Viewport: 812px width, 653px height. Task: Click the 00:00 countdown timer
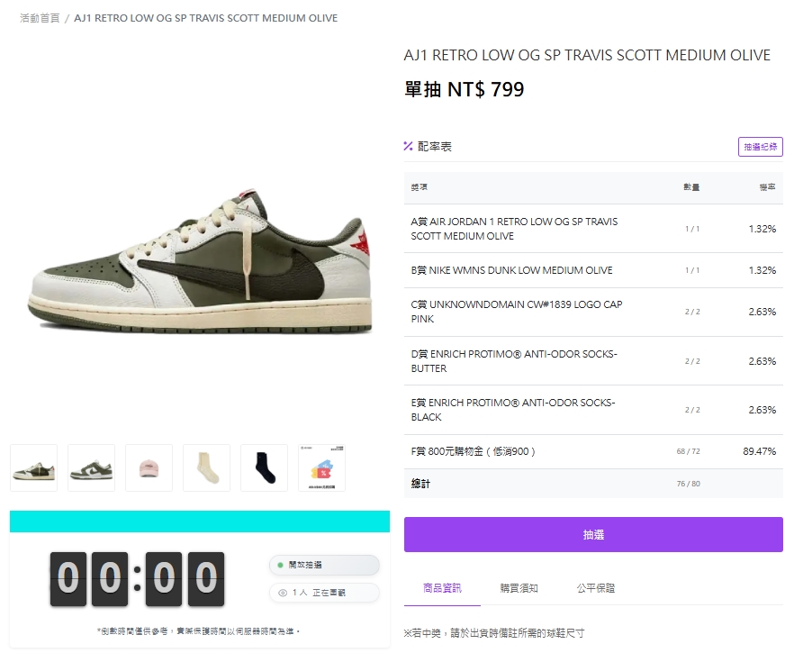coord(137,578)
